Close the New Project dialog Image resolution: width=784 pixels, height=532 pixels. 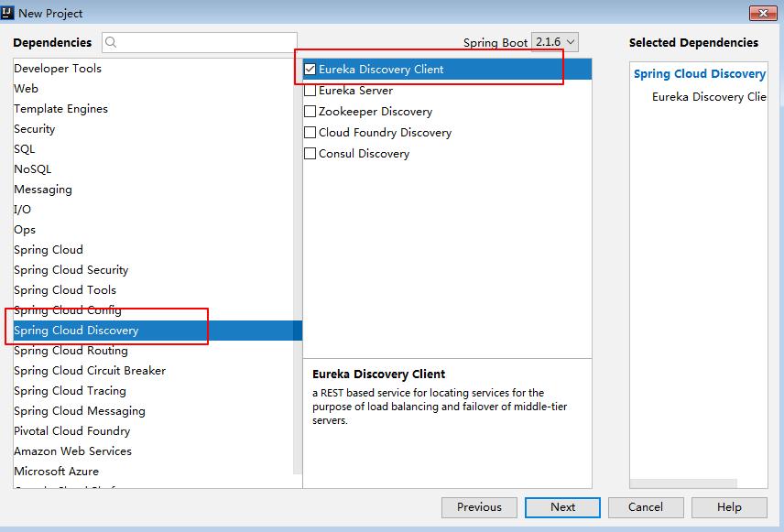(763, 14)
